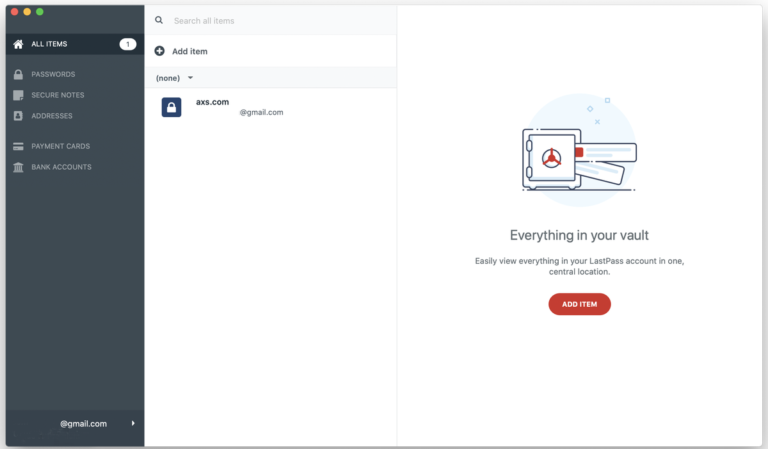Maximize the window with the green button

(40, 12)
